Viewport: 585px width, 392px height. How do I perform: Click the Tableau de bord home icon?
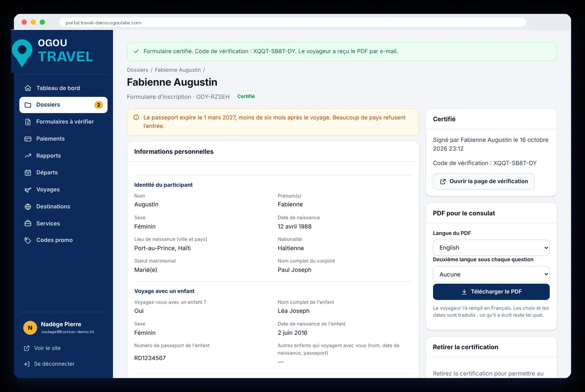coord(28,88)
